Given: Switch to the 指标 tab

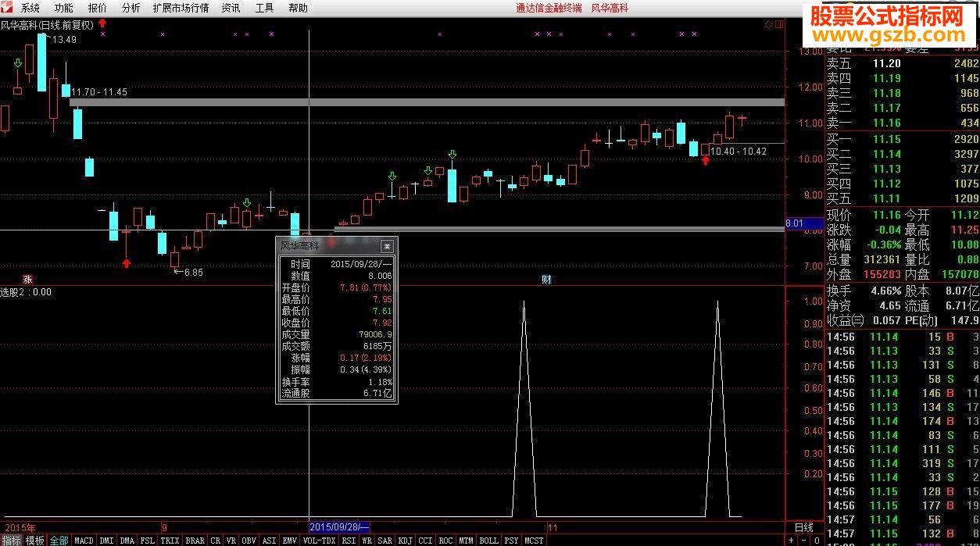Looking at the screenshot, I should 11,540.
